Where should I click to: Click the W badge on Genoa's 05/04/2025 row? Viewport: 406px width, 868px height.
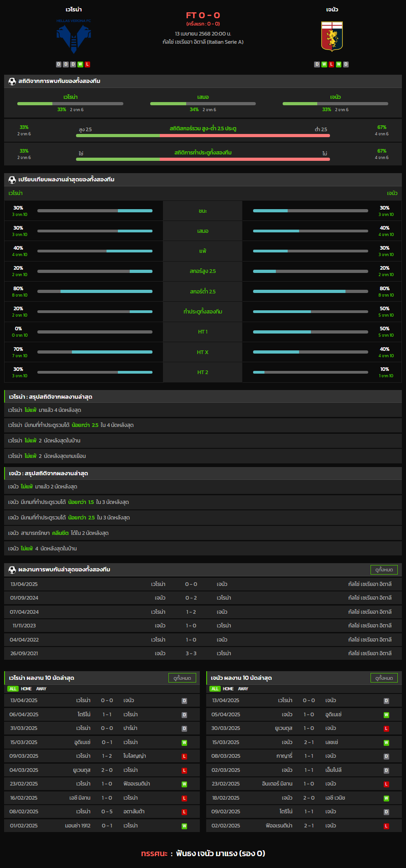[386, 715]
